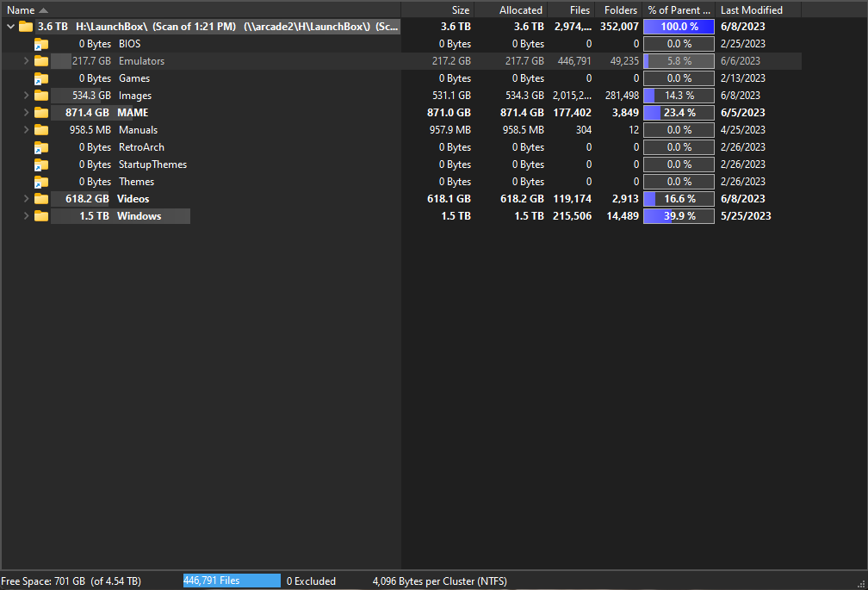Viewport: 868px width, 590px height.
Task: Sort by the Files column header
Action: point(571,10)
